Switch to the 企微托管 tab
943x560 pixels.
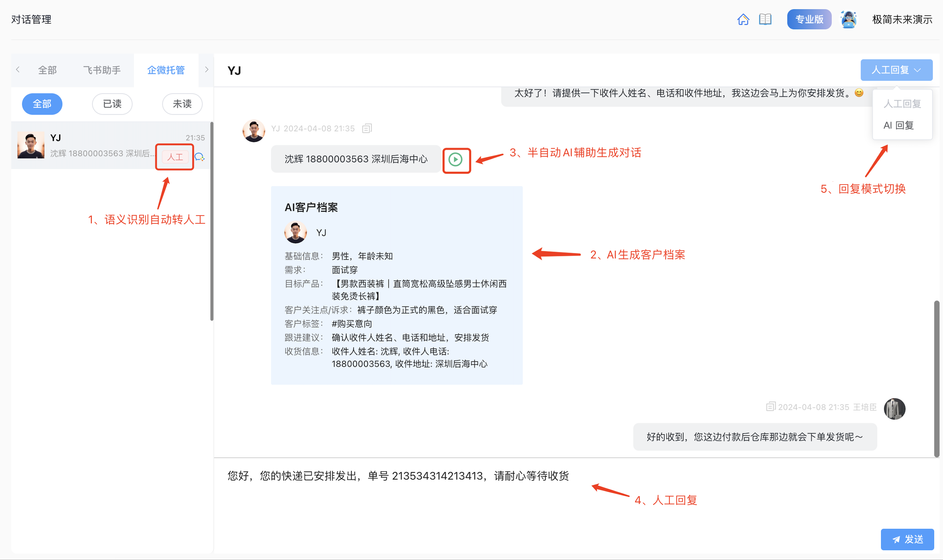click(166, 70)
